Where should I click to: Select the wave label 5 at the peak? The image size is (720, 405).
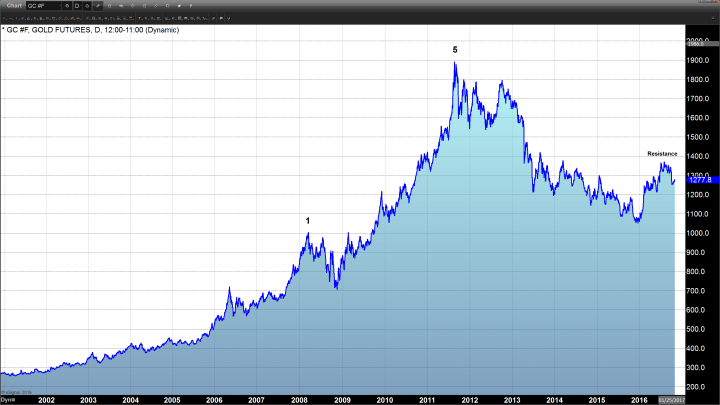pos(455,49)
